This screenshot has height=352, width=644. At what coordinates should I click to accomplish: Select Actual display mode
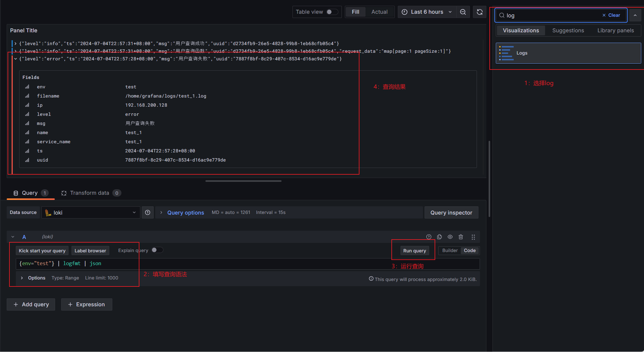click(379, 12)
